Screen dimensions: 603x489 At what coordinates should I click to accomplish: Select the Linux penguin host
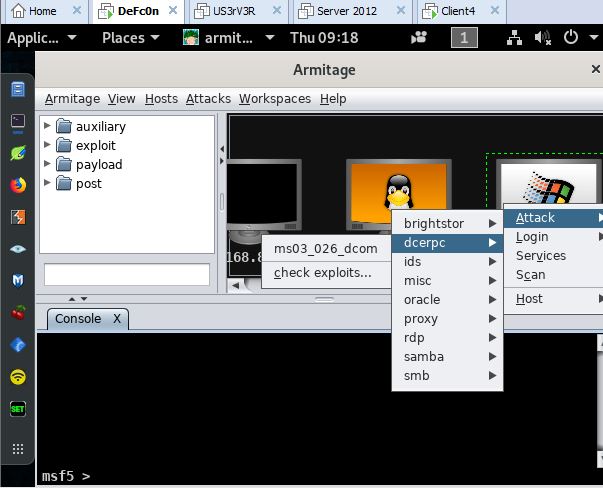[399, 193]
